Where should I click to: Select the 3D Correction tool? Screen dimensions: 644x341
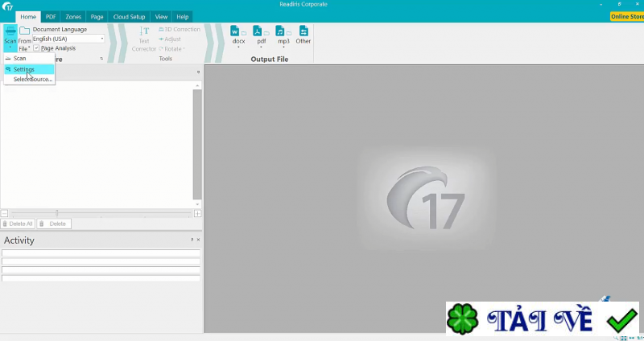(x=180, y=29)
